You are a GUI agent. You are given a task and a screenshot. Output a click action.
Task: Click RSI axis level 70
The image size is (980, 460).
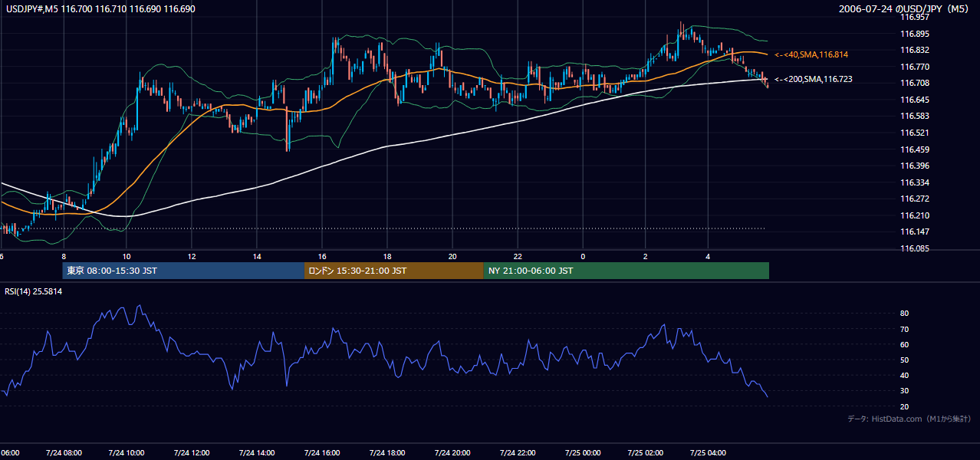tap(905, 329)
